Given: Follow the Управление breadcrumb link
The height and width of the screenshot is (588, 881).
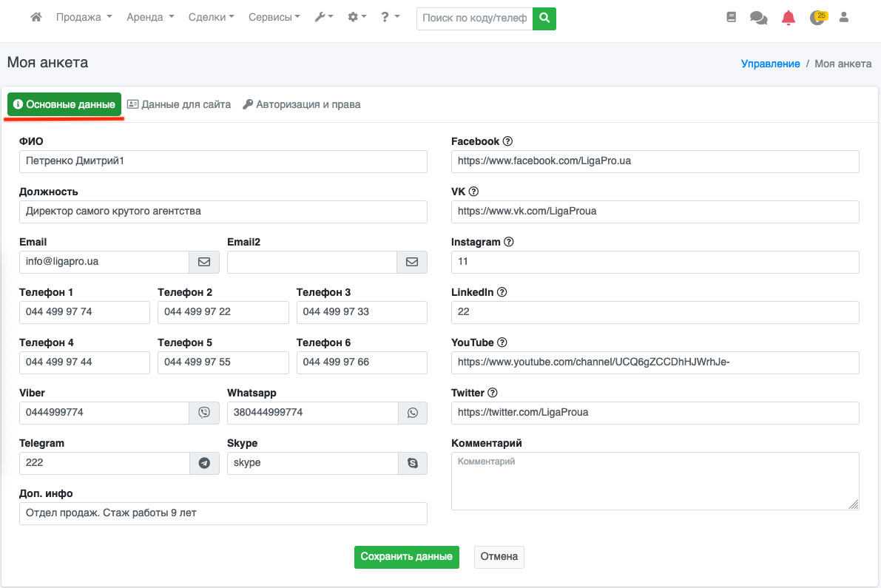Looking at the screenshot, I should click(x=770, y=64).
